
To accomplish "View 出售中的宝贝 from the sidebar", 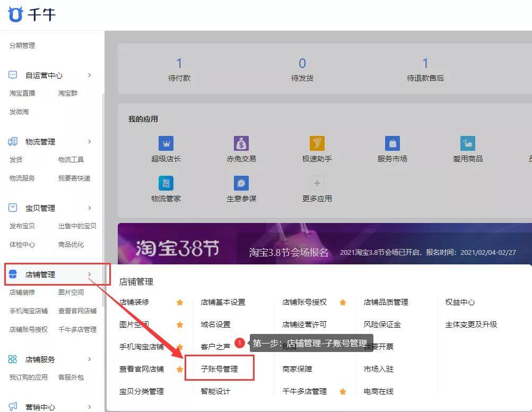I will pos(77,226).
